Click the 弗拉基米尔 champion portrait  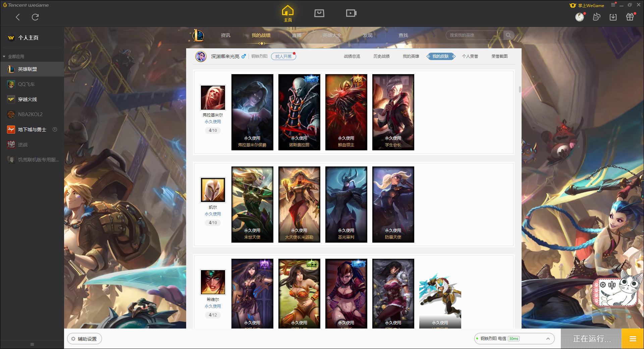[213, 98]
